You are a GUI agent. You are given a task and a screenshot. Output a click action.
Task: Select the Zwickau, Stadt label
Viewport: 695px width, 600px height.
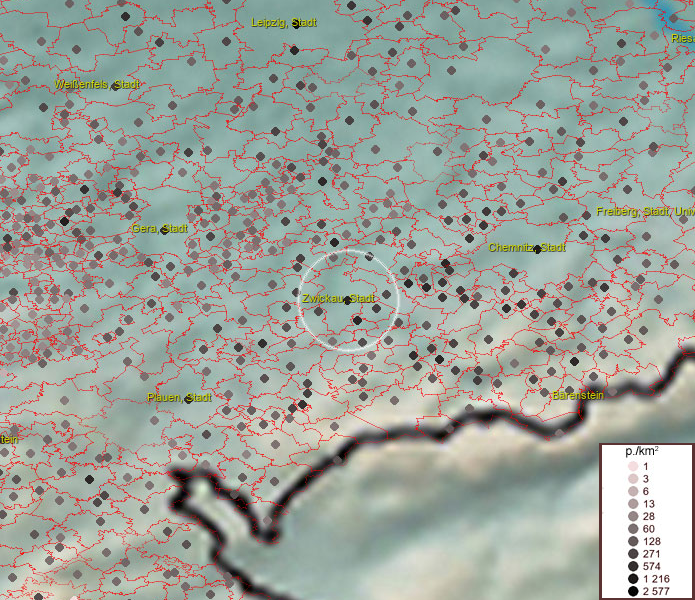(339, 299)
